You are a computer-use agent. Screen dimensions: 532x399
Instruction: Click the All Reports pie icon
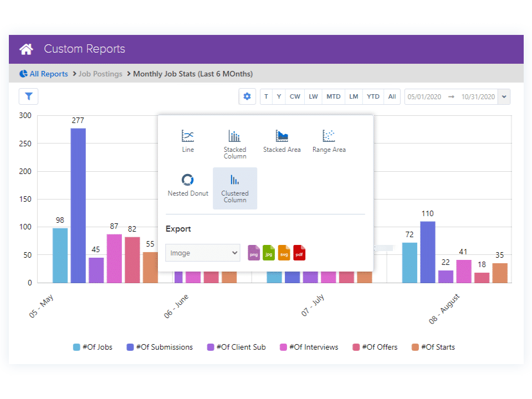coord(23,74)
